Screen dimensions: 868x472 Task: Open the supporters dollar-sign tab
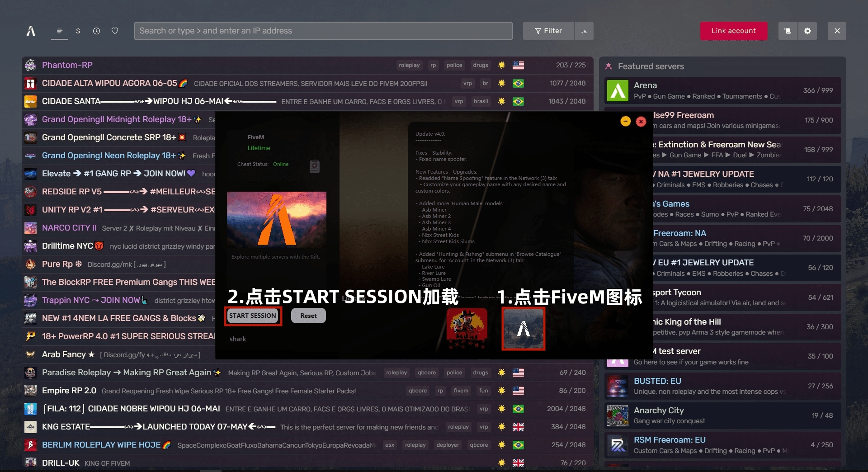tap(78, 31)
